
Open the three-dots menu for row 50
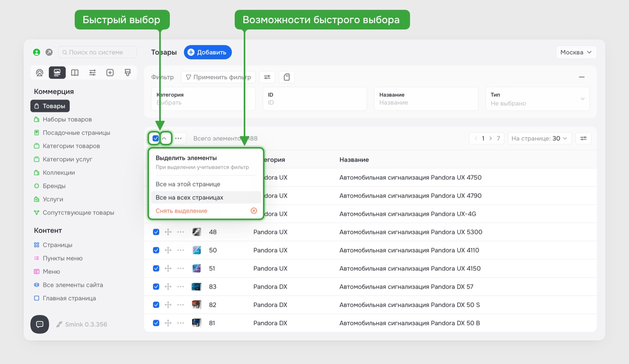[x=180, y=250]
